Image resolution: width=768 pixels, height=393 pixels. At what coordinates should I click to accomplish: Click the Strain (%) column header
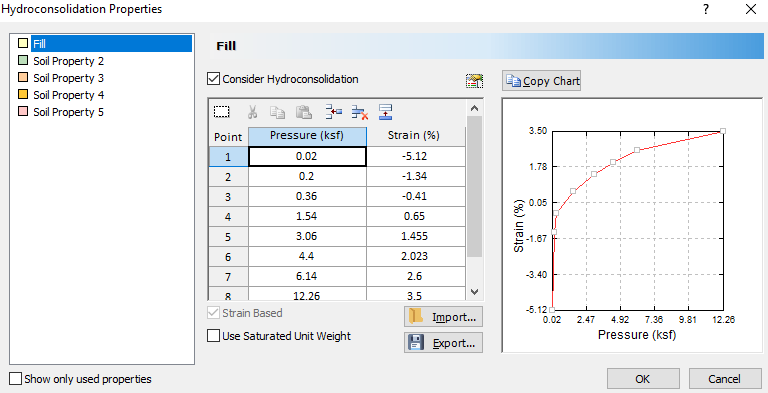tap(415, 136)
